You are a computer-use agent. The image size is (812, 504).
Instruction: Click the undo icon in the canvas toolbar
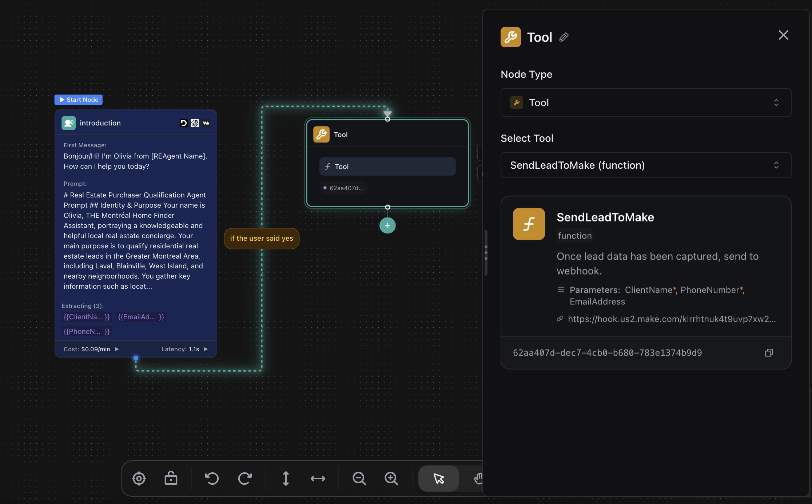(x=212, y=478)
